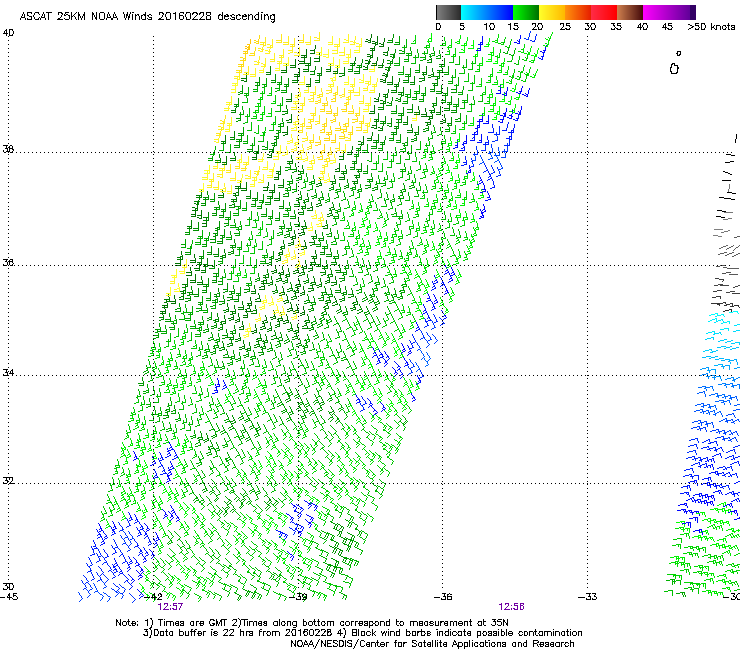Click the latitude label 38
This screenshot has width=740, height=650.
pos(8,149)
